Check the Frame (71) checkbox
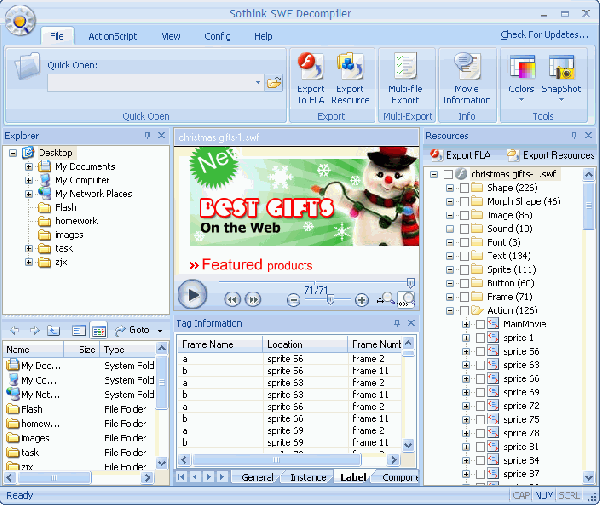The height and width of the screenshot is (505, 600). 464,297
